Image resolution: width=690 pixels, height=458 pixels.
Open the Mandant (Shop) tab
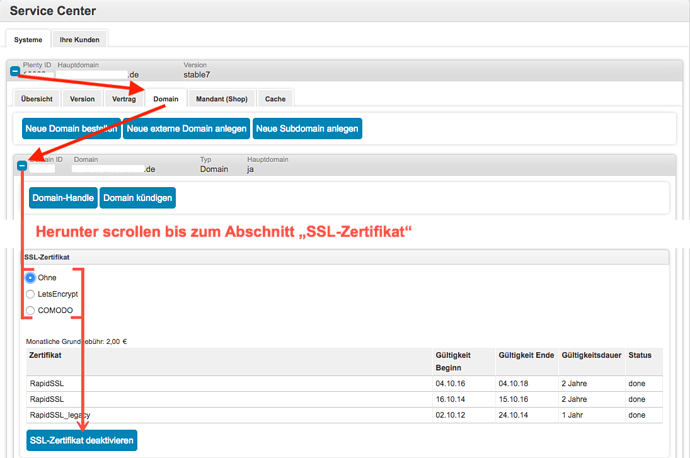click(222, 99)
